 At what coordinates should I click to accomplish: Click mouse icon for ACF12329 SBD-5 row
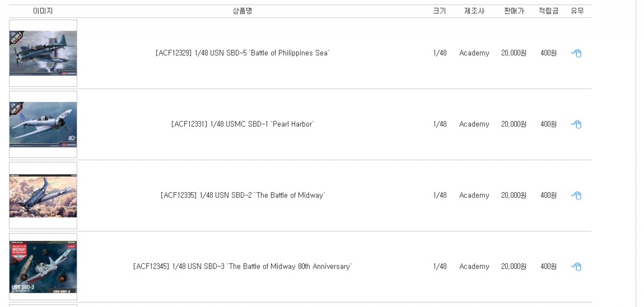coord(576,53)
